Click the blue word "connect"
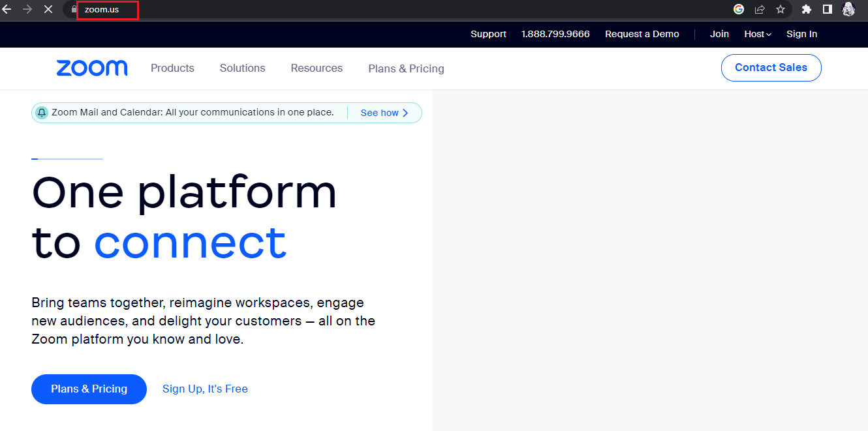The width and height of the screenshot is (868, 431). click(190, 243)
